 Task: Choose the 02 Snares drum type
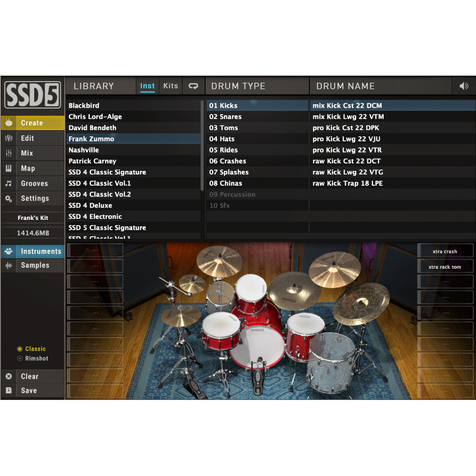click(257, 116)
